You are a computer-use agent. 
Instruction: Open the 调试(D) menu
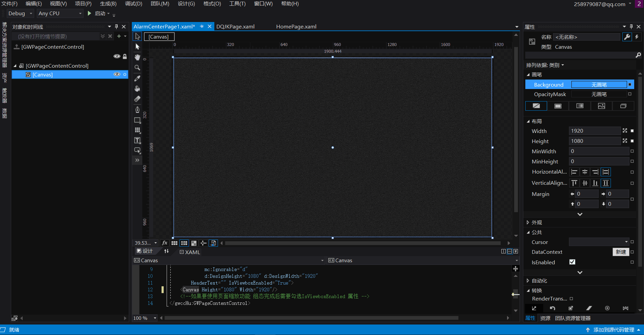pos(134,4)
